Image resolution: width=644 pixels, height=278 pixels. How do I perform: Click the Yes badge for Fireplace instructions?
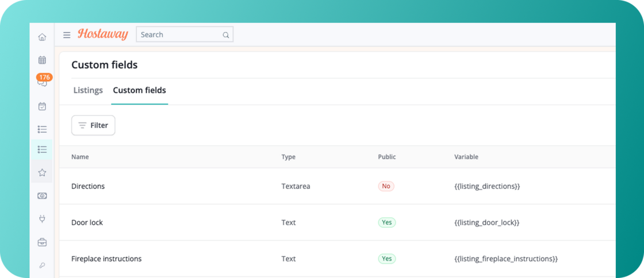(x=387, y=258)
